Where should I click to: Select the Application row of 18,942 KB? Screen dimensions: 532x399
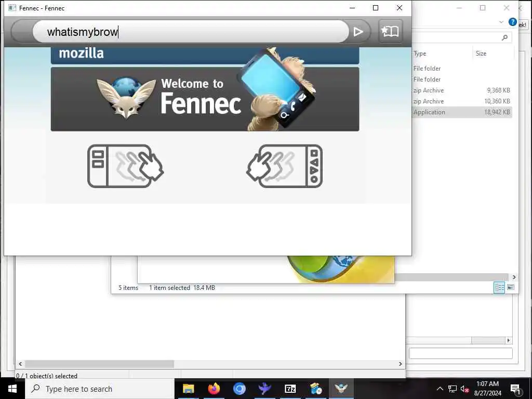point(462,112)
